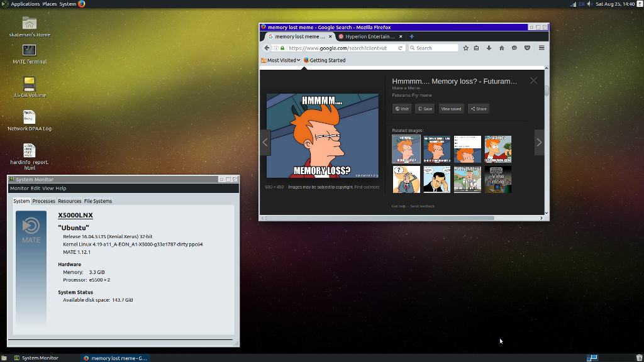Open the workspace switcher in the bottom panel

point(592,358)
